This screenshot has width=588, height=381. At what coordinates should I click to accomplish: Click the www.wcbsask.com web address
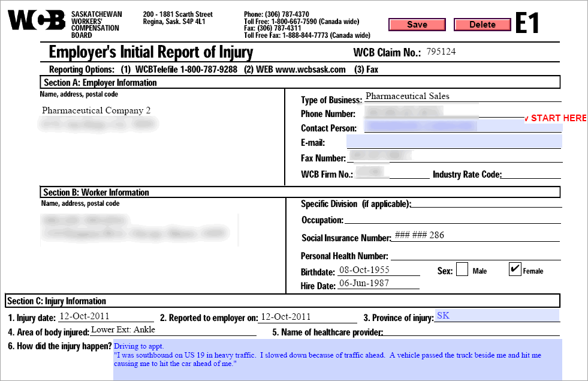click(310, 70)
